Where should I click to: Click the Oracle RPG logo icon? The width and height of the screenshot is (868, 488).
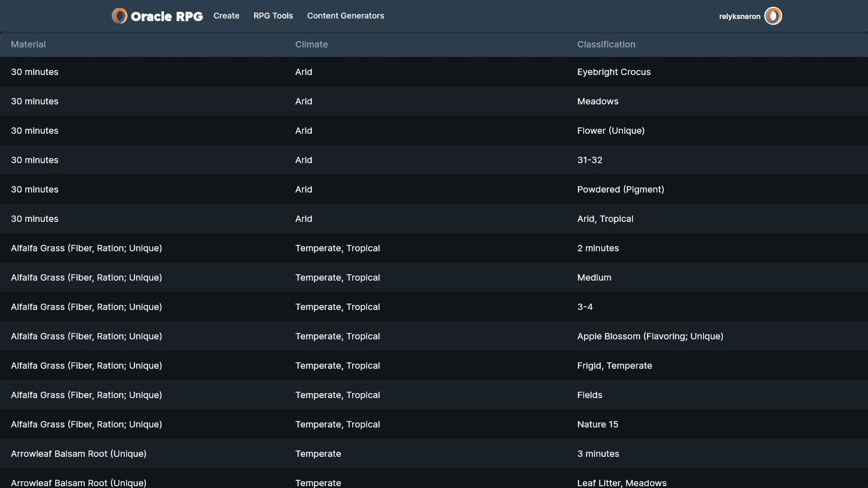coord(120,16)
